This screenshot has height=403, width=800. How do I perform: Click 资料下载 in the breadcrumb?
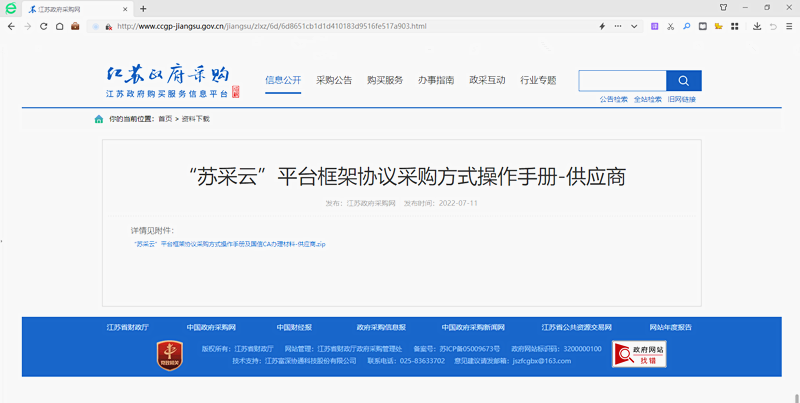pos(195,119)
